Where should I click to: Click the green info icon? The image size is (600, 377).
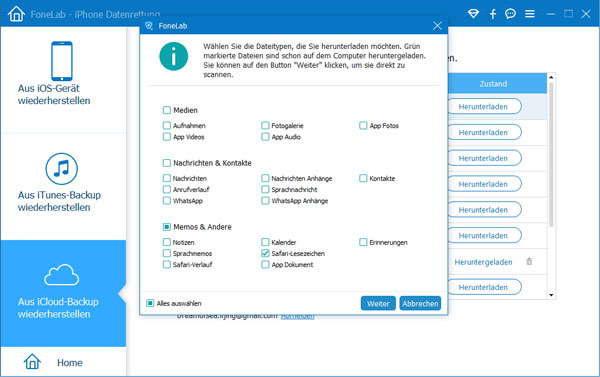click(174, 56)
